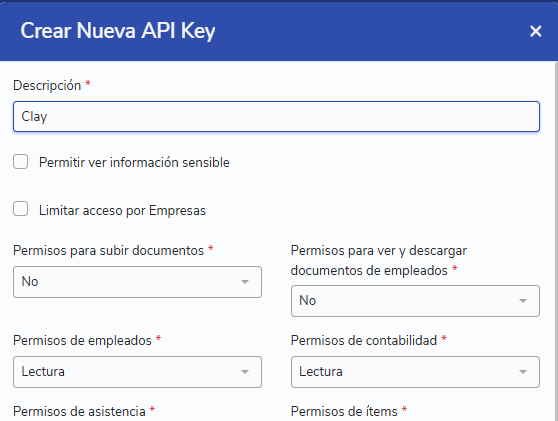Click the caret icon in Permisos de contabilidad
The width and height of the screenshot is (558, 421).
523,372
